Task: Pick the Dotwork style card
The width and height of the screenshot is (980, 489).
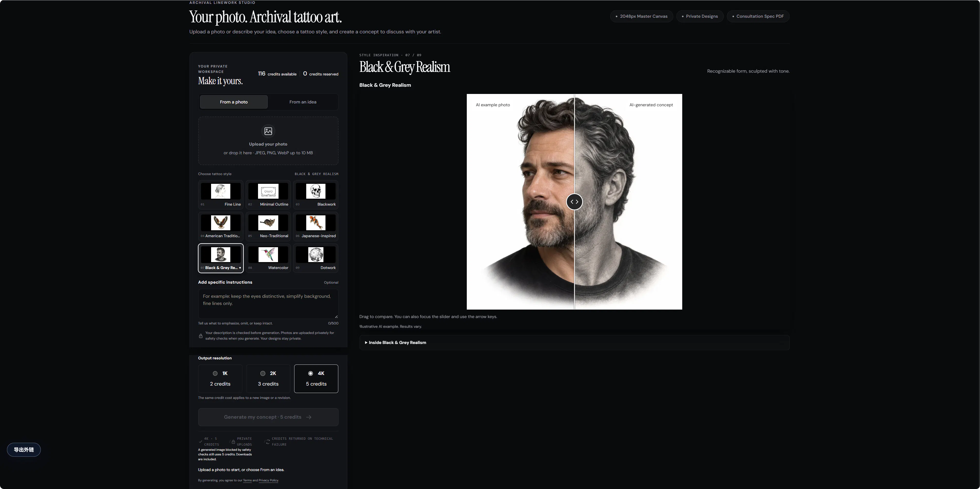Action: [316, 258]
